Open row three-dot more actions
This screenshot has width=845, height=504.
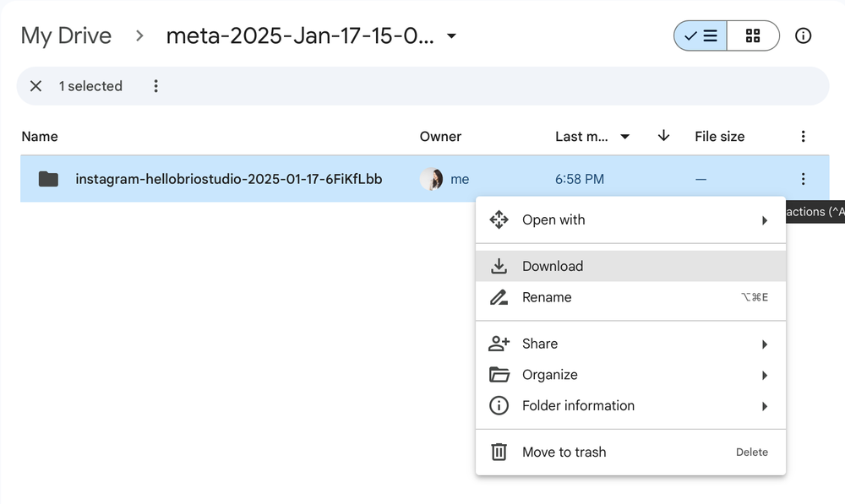pyautogui.click(x=803, y=179)
